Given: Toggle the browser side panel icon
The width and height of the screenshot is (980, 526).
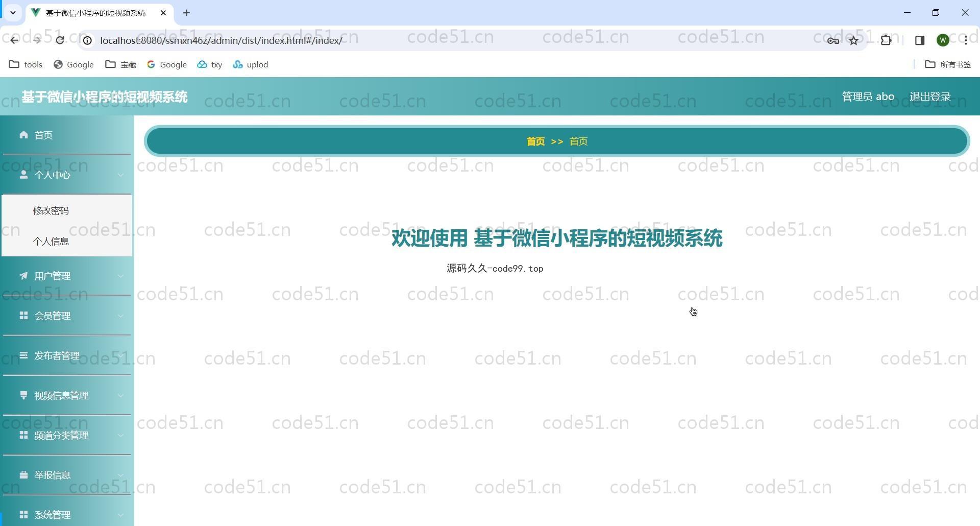Looking at the screenshot, I should (x=920, y=40).
